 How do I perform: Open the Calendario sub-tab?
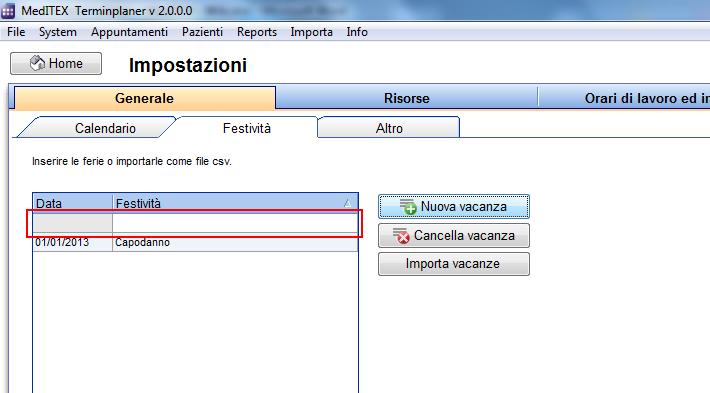pyautogui.click(x=97, y=128)
